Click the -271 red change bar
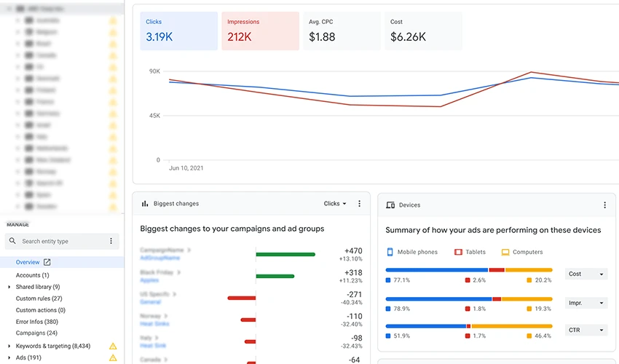The image size is (619, 364). click(x=242, y=298)
